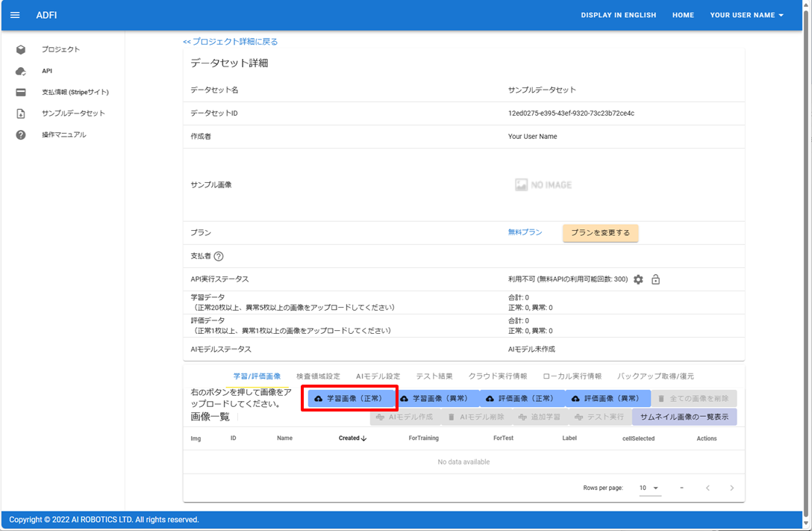Screen dimensions: 812x531
Task: Click the プロジェクト詳細に戻る link
Action: [x=231, y=41]
